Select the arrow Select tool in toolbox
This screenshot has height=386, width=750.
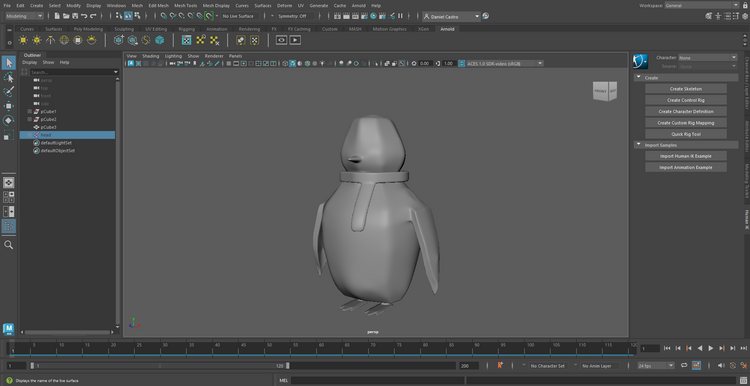click(x=9, y=63)
